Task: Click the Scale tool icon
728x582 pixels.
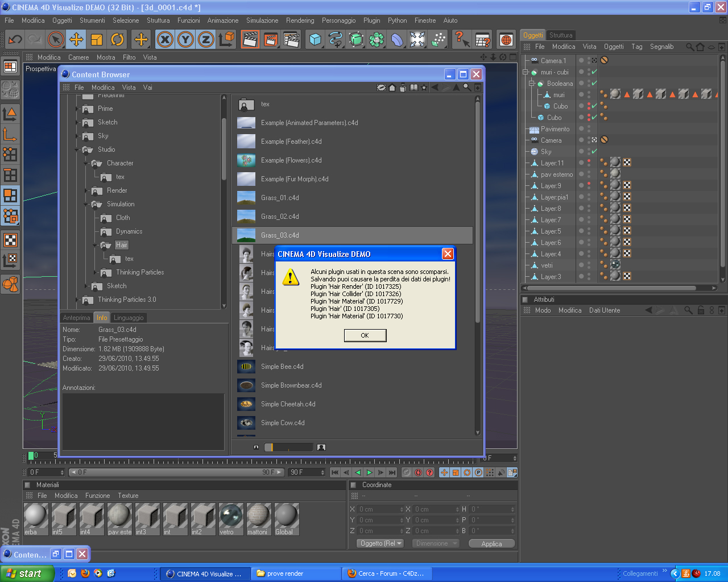Action: pyautogui.click(x=97, y=39)
